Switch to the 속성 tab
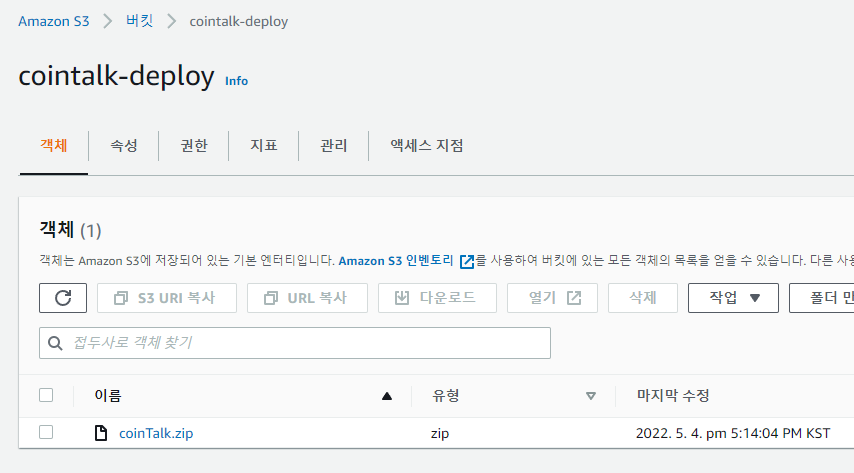 [124, 145]
